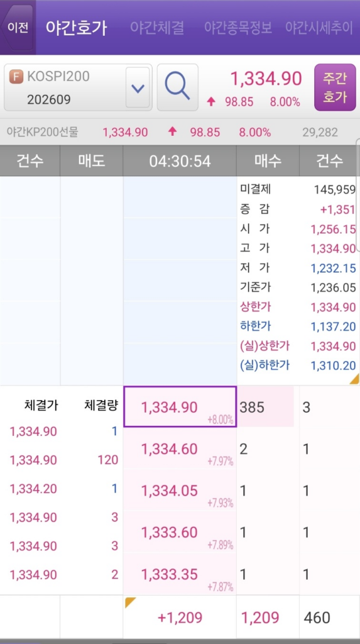The image size is (360, 644).
Task: Open the KOSPI200 symbol dropdown arrow
Action: (x=138, y=87)
